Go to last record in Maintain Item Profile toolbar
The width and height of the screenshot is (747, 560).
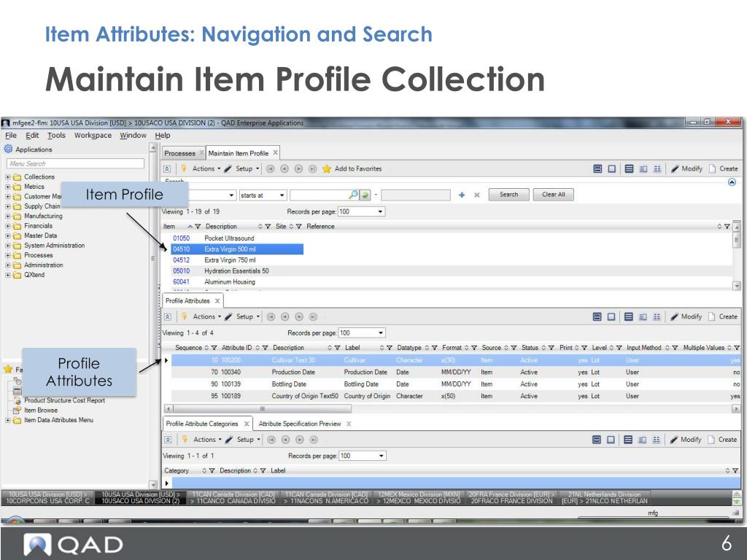coord(312,168)
